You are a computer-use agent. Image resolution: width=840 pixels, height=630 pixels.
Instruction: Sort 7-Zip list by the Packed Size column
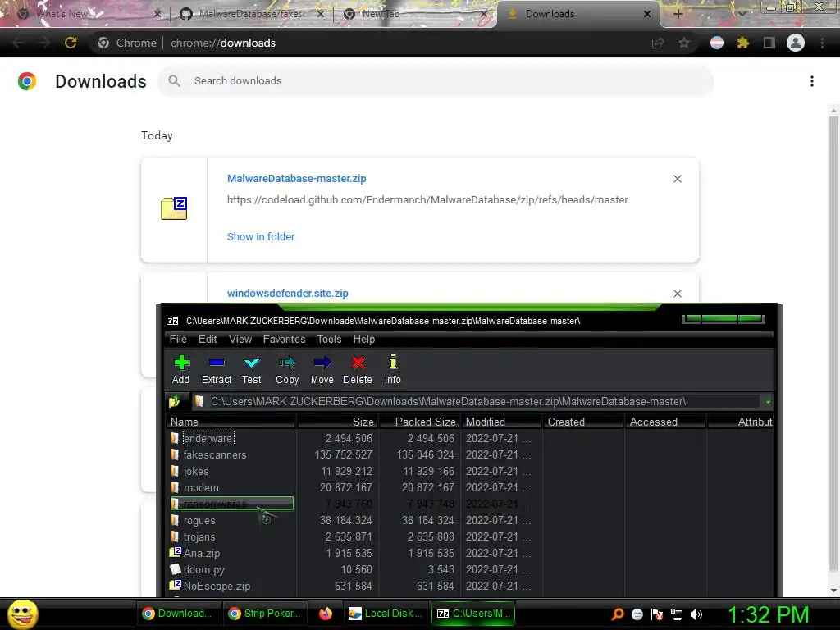(419, 422)
